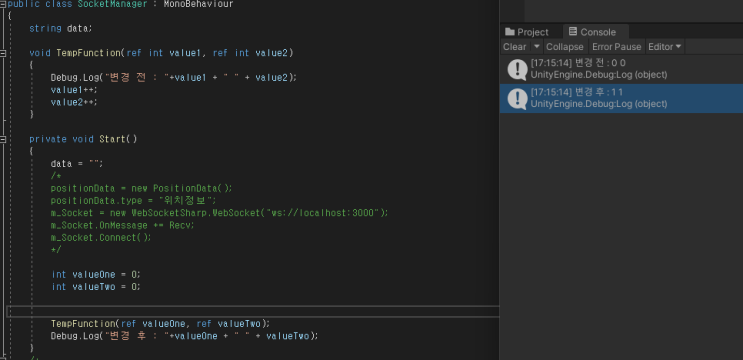Click the 'positionData = new PositionData();' line
Screen dimensions: 743x360
click(142, 188)
